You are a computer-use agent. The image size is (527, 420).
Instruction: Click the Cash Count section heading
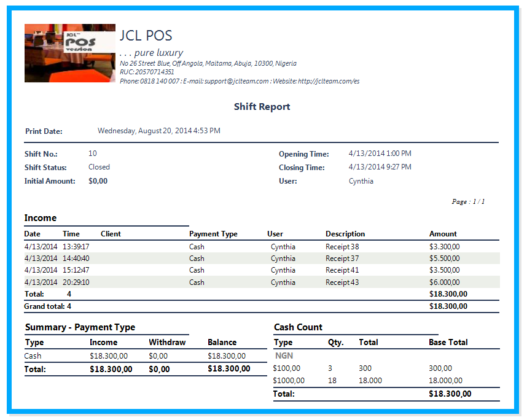(x=298, y=327)
